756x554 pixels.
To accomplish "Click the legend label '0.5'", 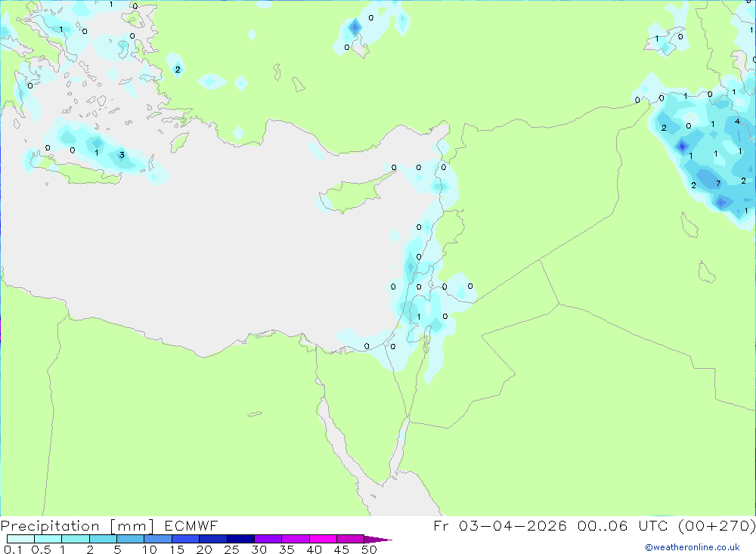I will (41, 549).
